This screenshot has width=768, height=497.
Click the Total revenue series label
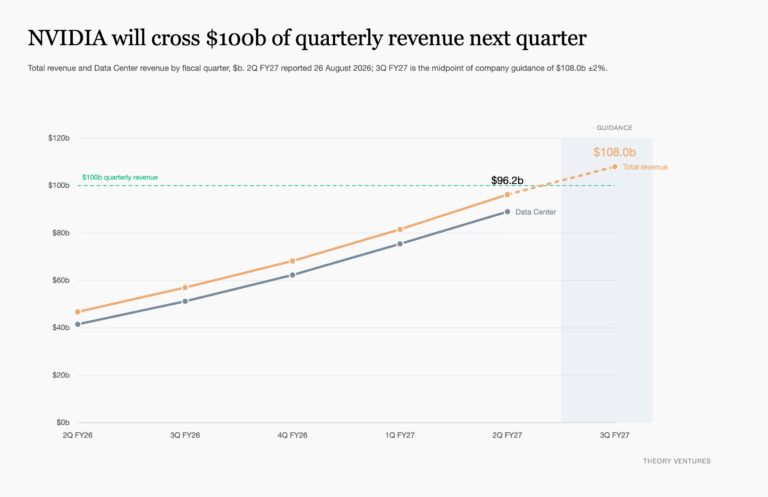point(645,167)
